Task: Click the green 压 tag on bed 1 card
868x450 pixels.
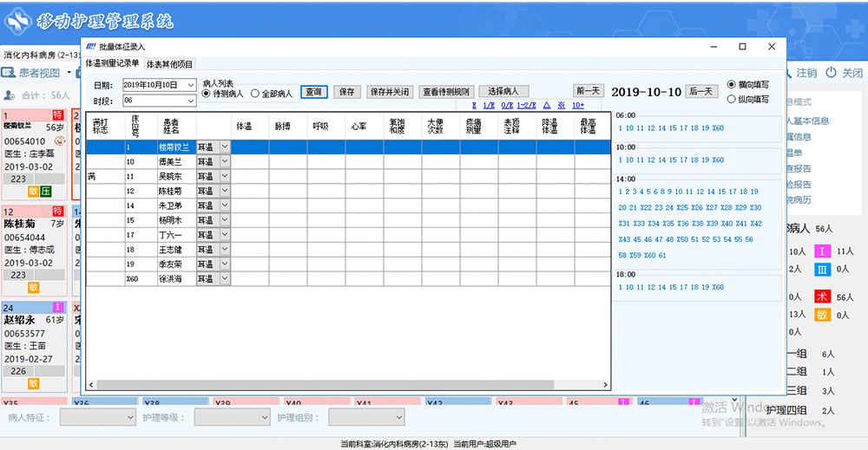Action: (45, 192)
